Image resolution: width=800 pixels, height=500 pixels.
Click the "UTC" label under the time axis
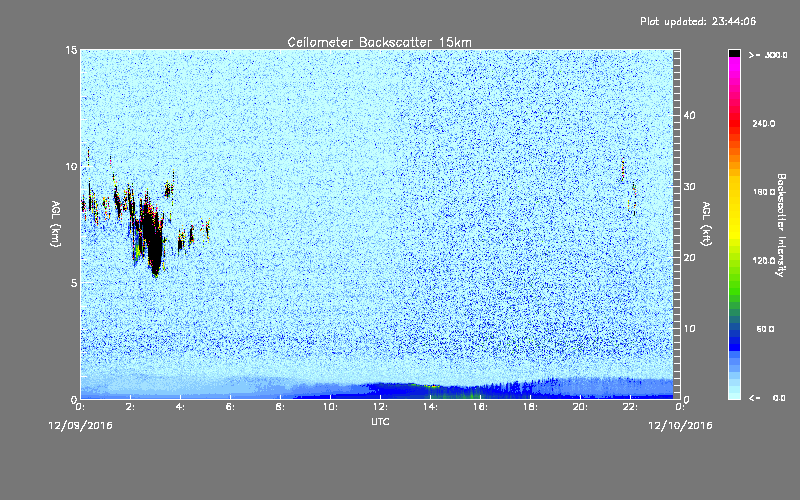[x=380, y=421]
